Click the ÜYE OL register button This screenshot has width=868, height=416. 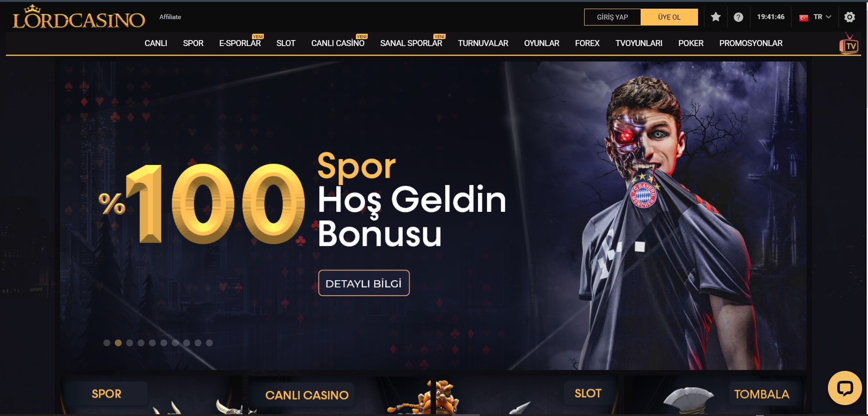pos(669,17)
